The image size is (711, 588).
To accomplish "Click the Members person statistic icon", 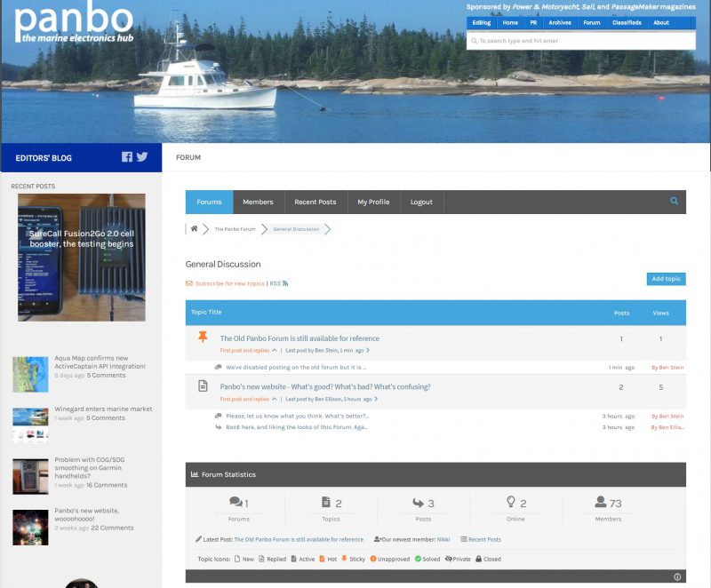I will 601,502.
